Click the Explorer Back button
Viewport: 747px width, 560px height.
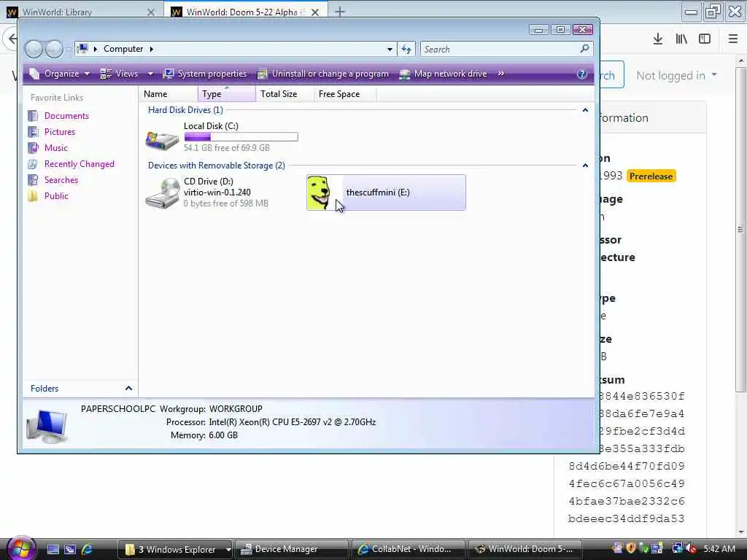pyautogui.click(x=34, y=49)
